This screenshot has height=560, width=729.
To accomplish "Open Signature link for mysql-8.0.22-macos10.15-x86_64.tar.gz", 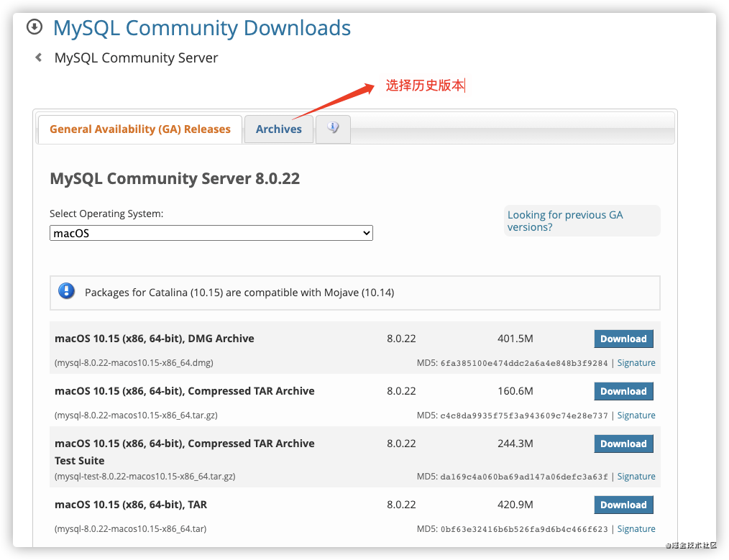I will [x=636, y=415].
